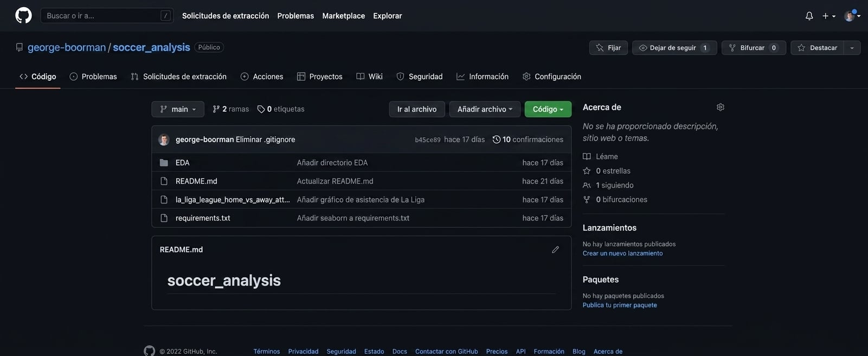Go to Marketplace

pos(343,16)
